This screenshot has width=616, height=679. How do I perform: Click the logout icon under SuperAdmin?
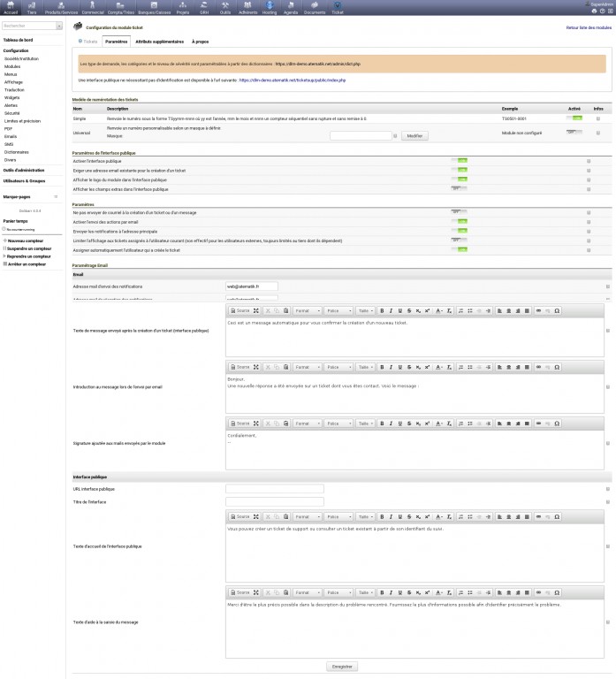[610, 11]
